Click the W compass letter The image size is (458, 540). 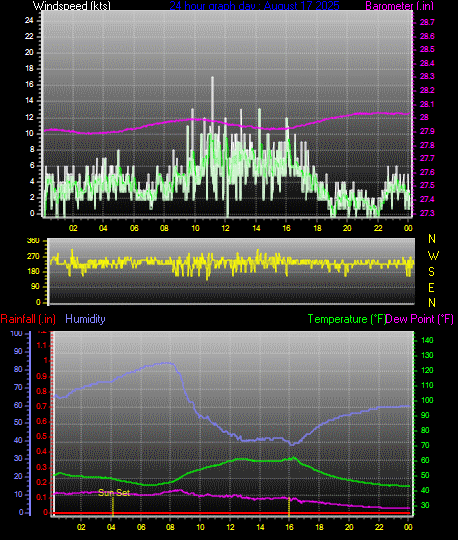(433, 256)
